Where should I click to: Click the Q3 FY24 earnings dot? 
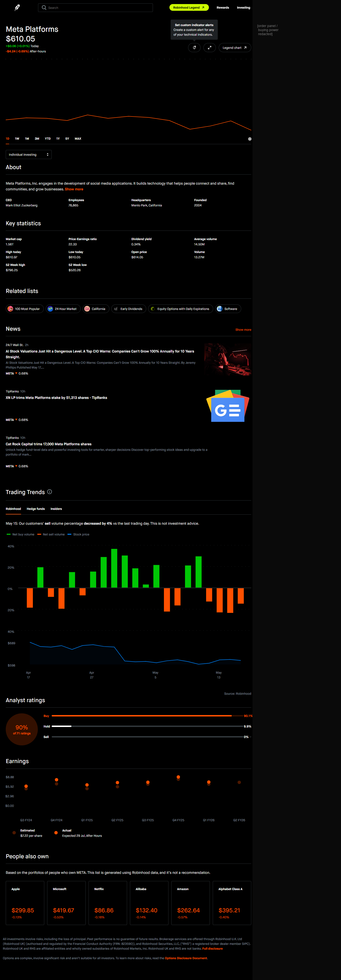tap(26, 786)
